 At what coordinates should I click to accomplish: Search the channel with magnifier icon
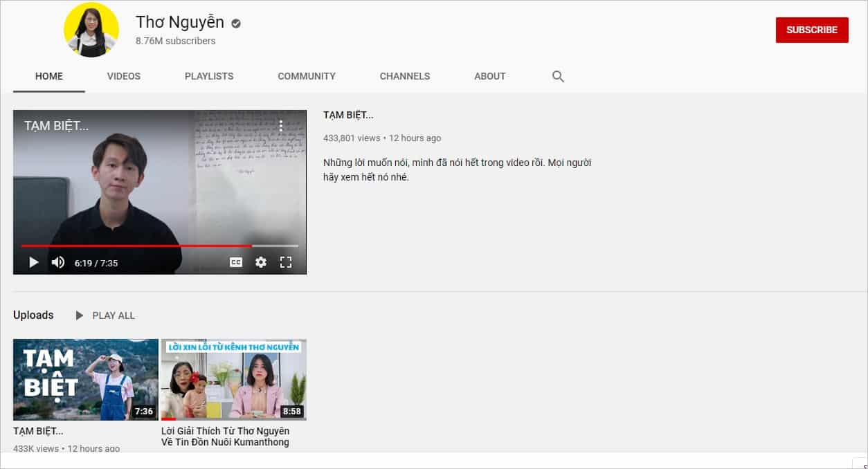click(558, 77)
